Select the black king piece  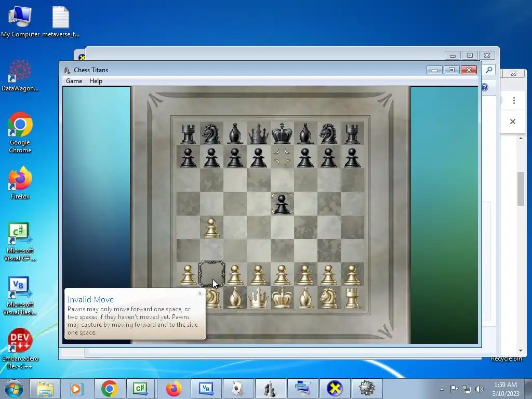282,134
